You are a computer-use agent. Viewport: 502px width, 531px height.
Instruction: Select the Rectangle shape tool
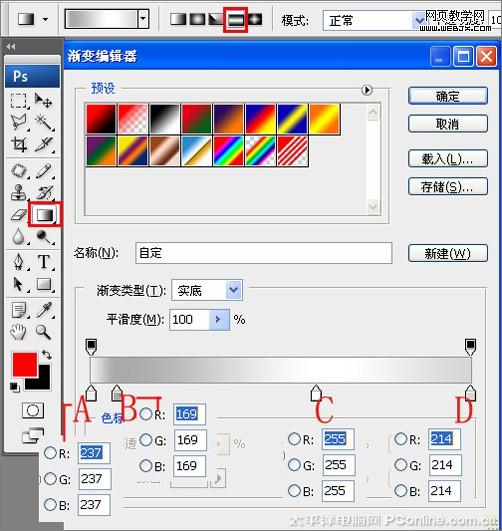click(44, 284)
